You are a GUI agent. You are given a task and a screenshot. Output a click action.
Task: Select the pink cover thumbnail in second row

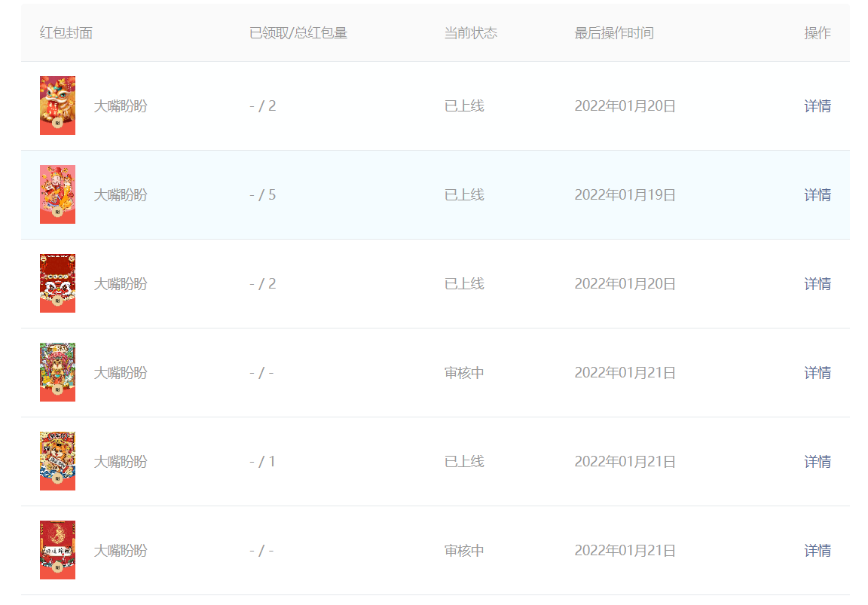[x=57, y=194]
